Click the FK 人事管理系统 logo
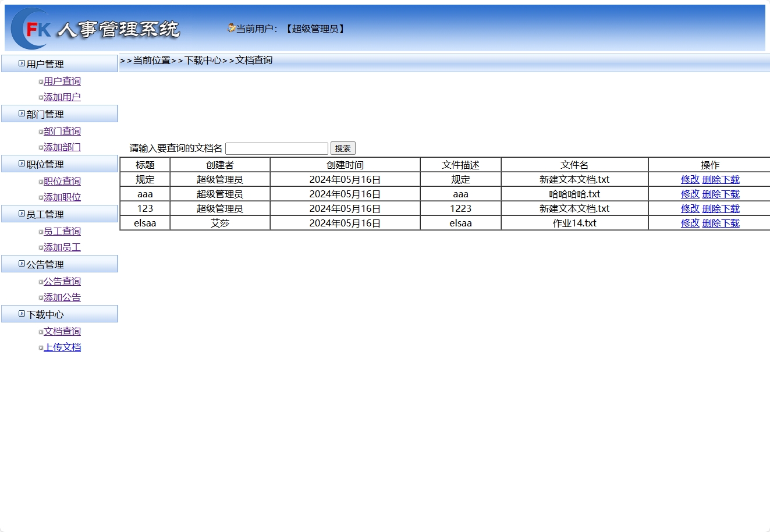The width and height of the screenshot is (770, 532). point(95,29)
